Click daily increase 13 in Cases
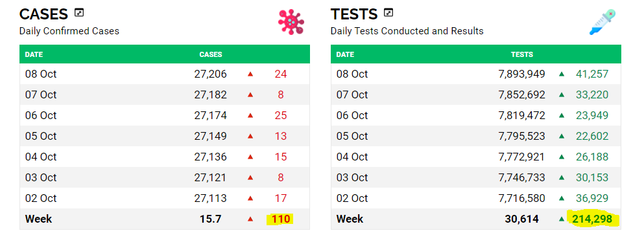Image resolution: width=644 pixels, height=233 pixels. pos(281,136)
